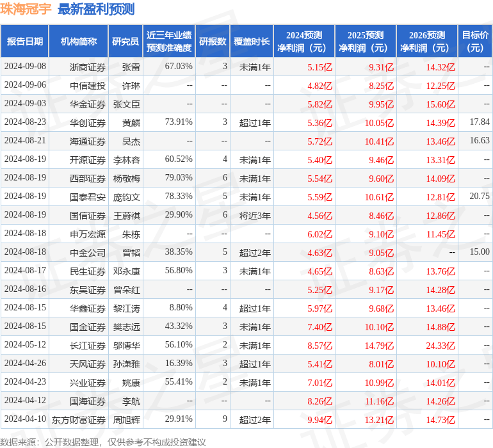
Task: Click the 67.03% accuracy value
Action: point(179,67)
